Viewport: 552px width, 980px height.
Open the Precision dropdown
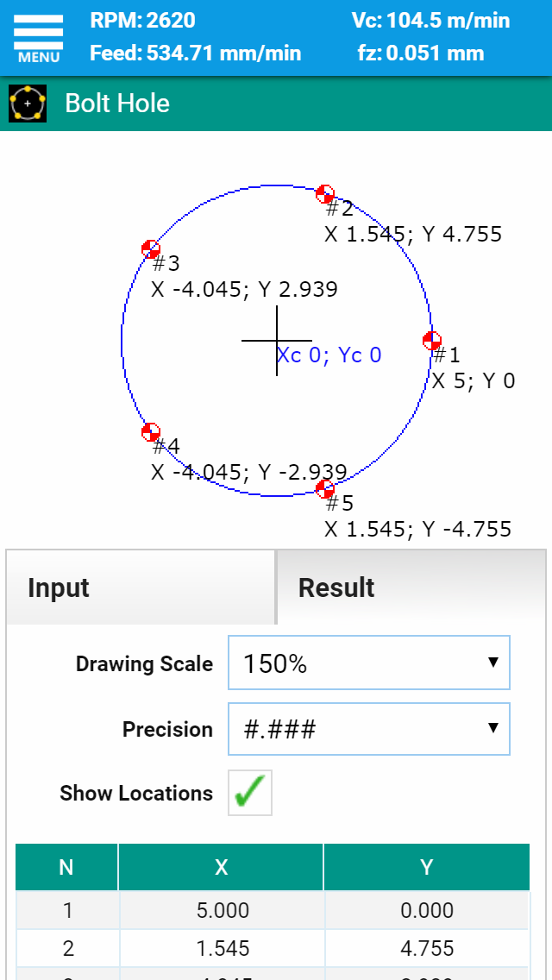[x=369, y=729]
